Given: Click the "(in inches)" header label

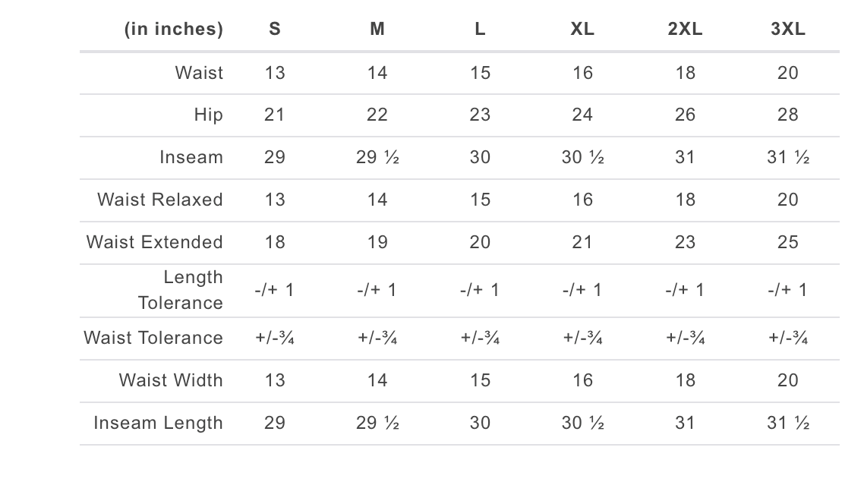Looking at the screenshot, I should pos(174,29).
